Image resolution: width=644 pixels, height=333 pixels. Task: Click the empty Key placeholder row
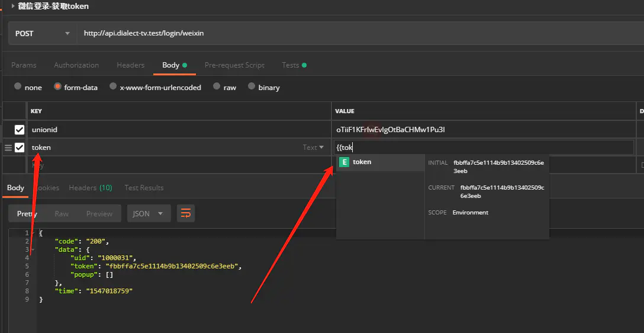(x=179, y=165)
